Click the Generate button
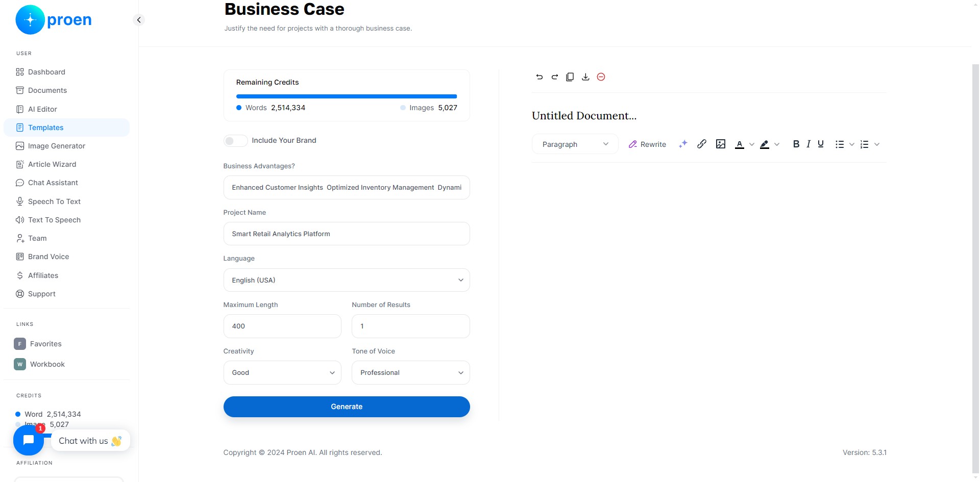This screenshot has height=482, width=980. [347, 407]
